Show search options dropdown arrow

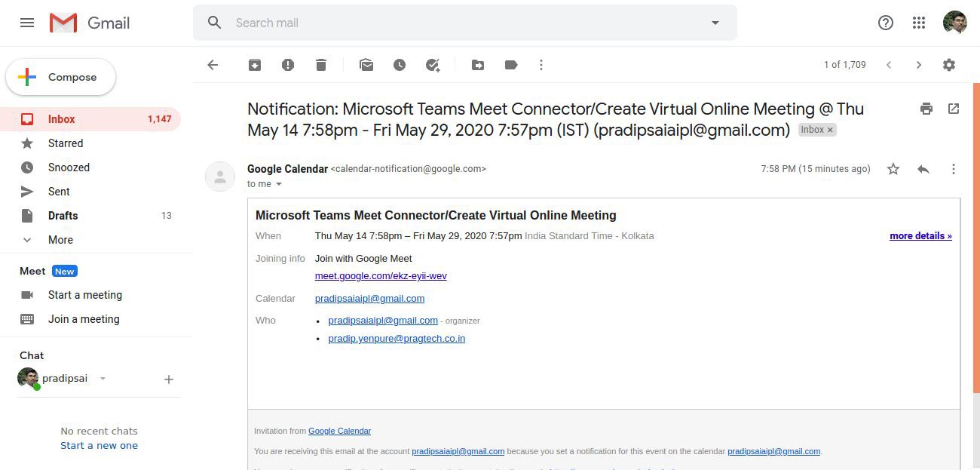coord(715,23)
